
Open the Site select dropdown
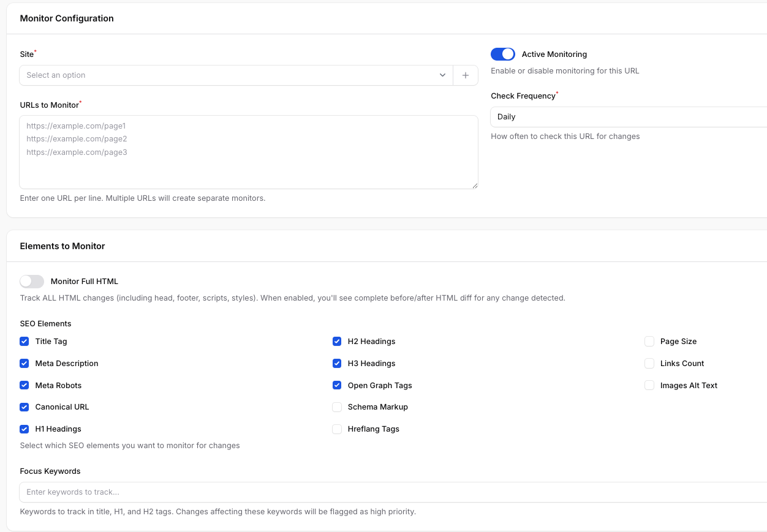233,75
